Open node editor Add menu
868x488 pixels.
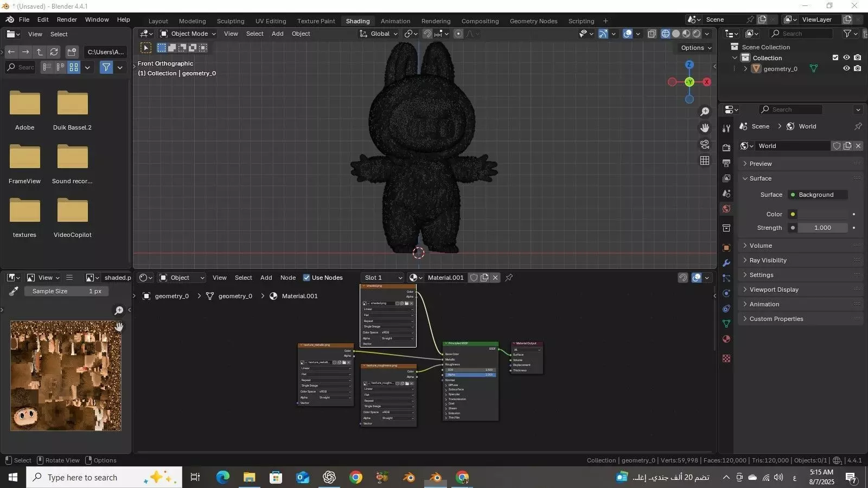266,278
